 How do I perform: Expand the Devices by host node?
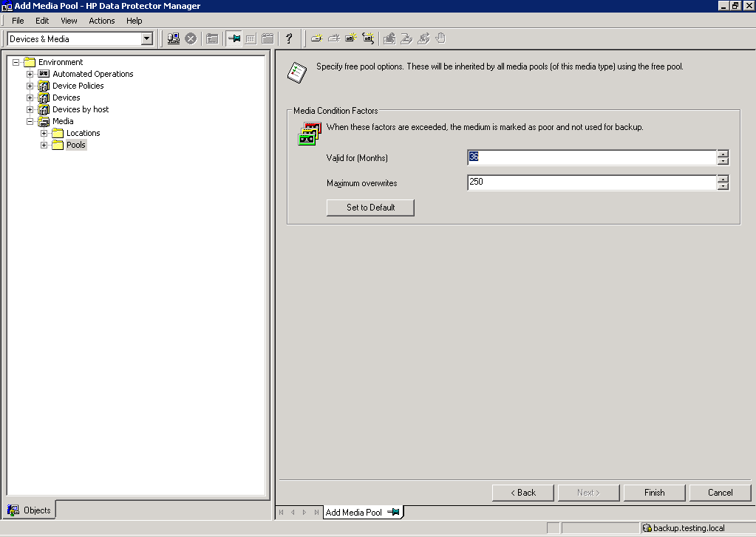pyautogui.click(x=30, y=109)
